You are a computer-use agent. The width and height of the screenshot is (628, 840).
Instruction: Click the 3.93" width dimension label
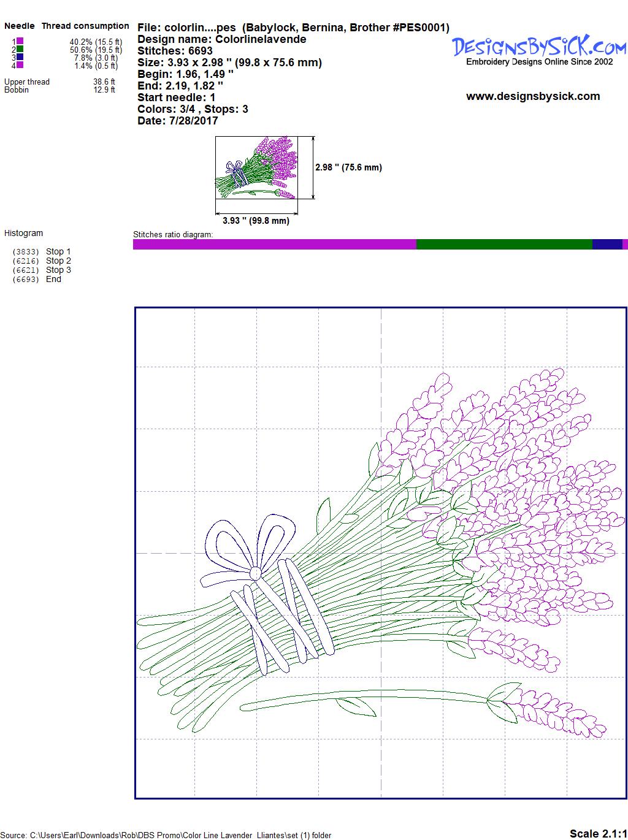(256, 221)
